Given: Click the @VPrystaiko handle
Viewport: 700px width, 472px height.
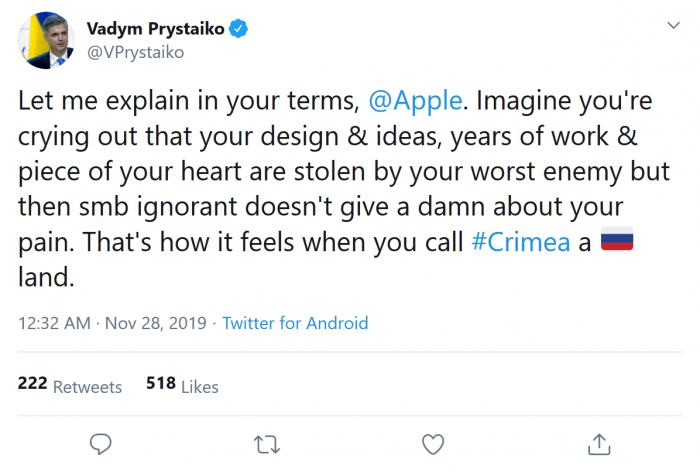Looking at the screenshot, I should click(136, 52).
